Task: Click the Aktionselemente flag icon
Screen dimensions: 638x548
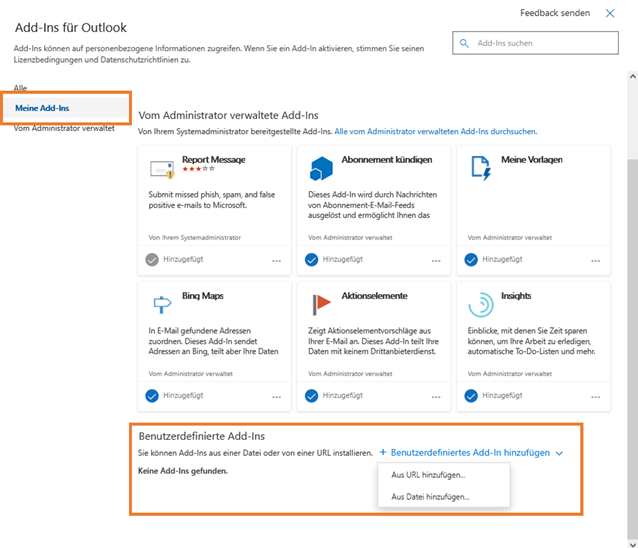Action: click(321, 304)
